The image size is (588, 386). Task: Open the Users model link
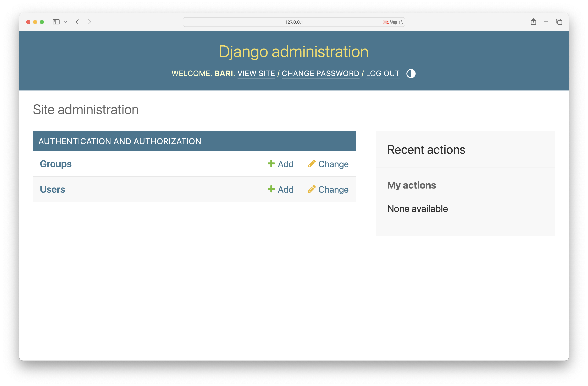(52, 189)
